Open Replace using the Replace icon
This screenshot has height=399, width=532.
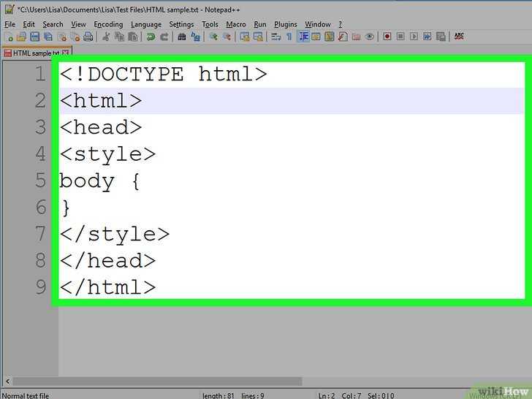[195, 37]
